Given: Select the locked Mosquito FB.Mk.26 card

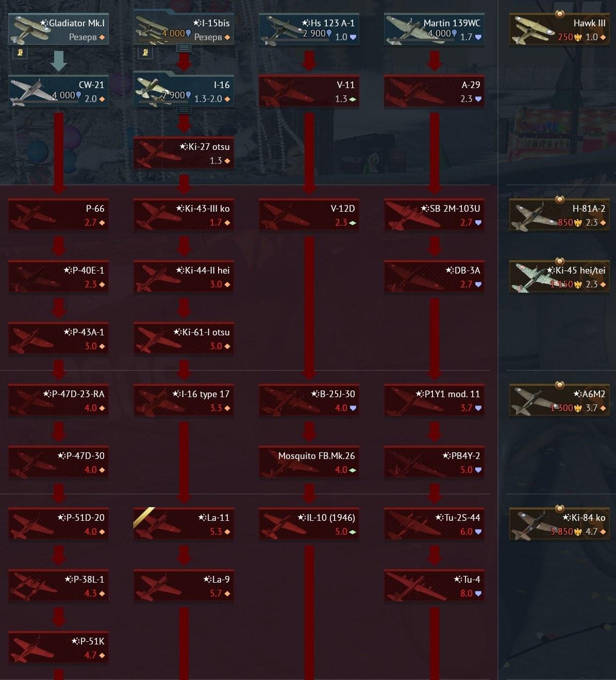Looking at the screenshot, I should pos(309,463).
